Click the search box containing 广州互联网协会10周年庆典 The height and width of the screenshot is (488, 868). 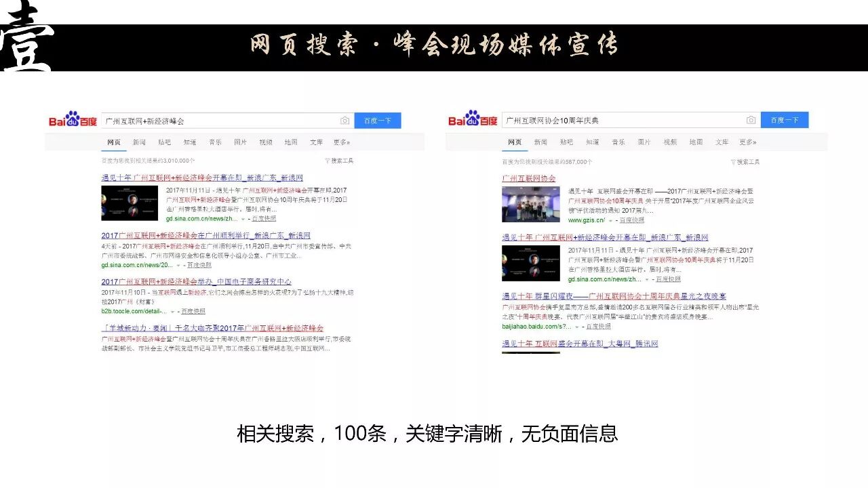coord(631,120)
